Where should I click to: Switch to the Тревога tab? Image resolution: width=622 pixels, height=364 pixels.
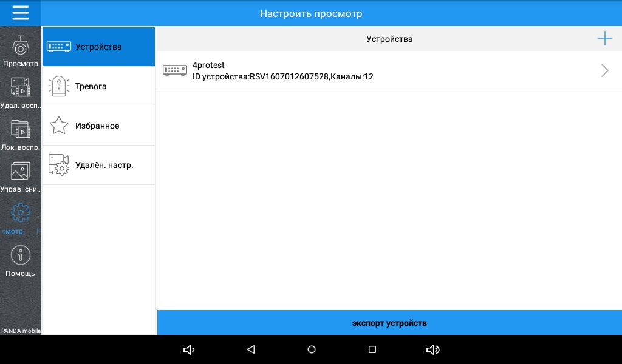click(98, 86)
